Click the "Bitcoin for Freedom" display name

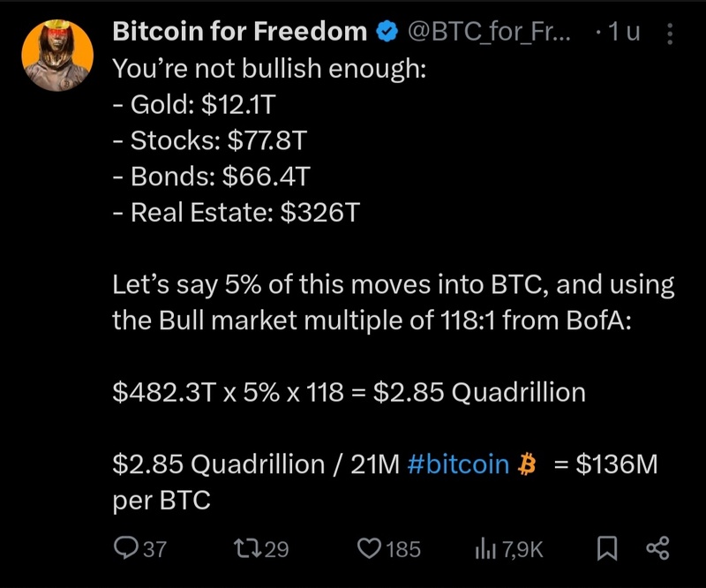tap(240, 33)
